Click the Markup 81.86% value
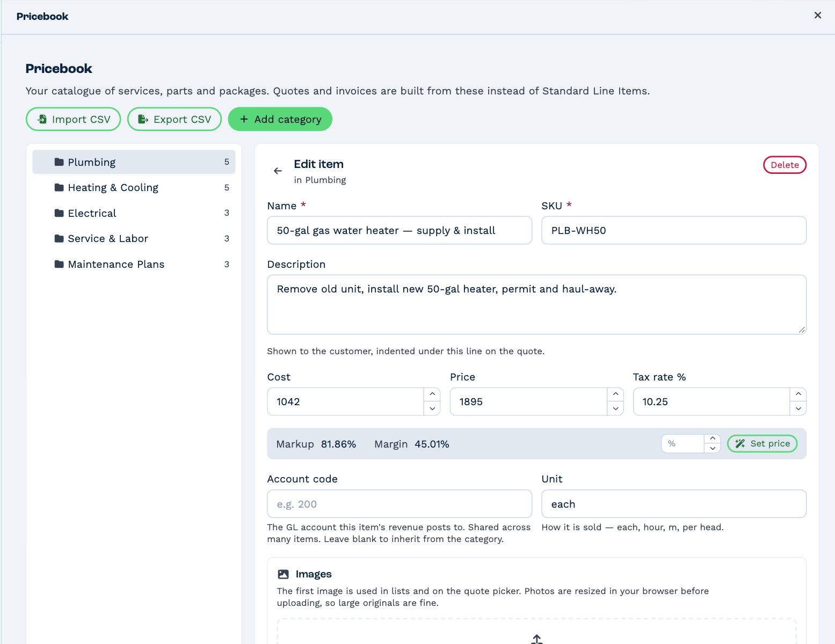The height and width of the screenshot is (644, 835). pyautogui.click(x=338, y=444)
